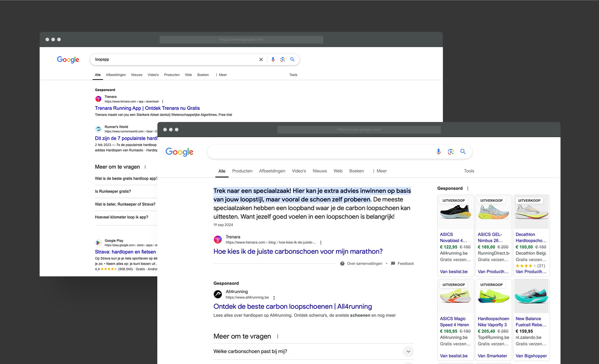Screen dimensions: 599x364
Task: Select Boeken tab in front window
Action: coord(357,171)
